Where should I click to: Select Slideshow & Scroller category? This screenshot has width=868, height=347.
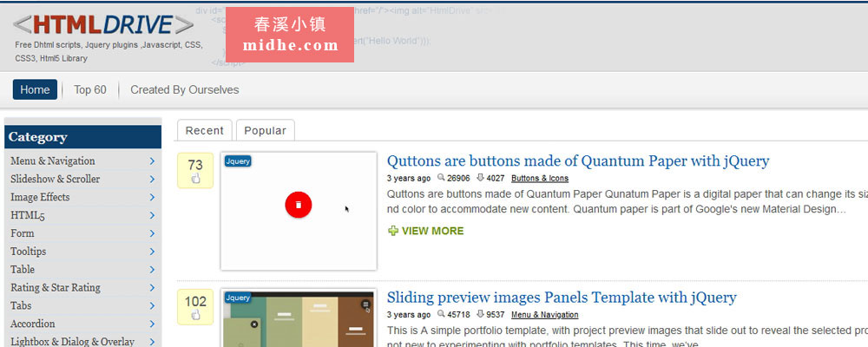[56, 180]
